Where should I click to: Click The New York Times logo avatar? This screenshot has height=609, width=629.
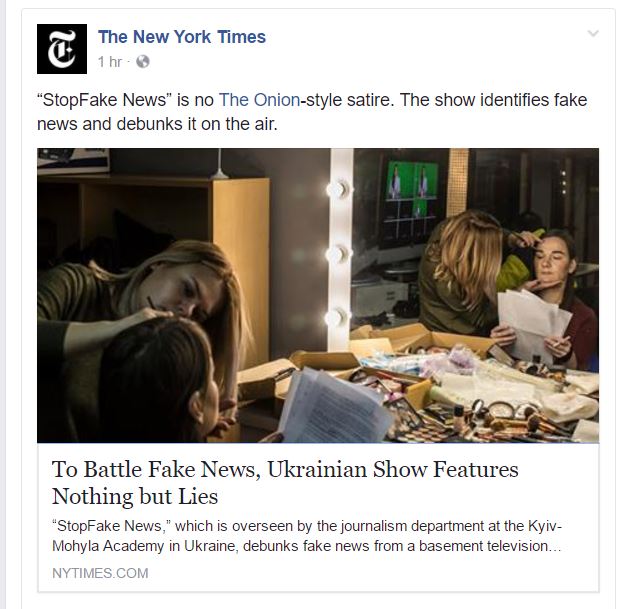(x=62, y=49)
